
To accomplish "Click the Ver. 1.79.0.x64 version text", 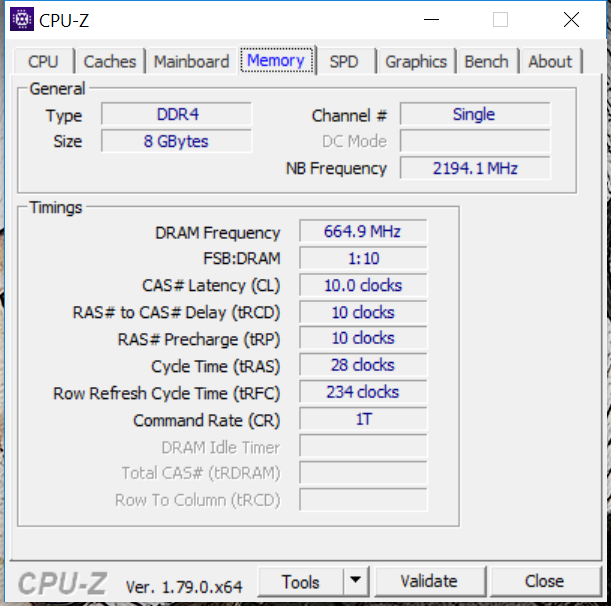I will [184, 587].
